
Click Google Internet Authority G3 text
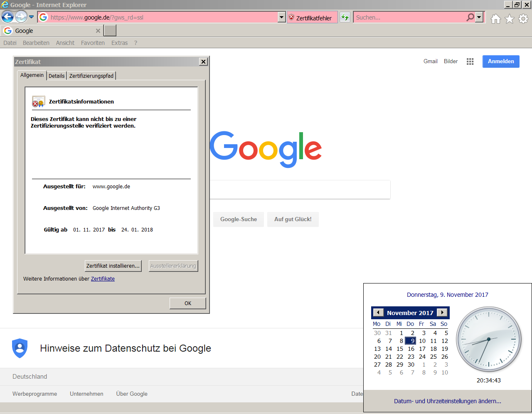[126, 208]
